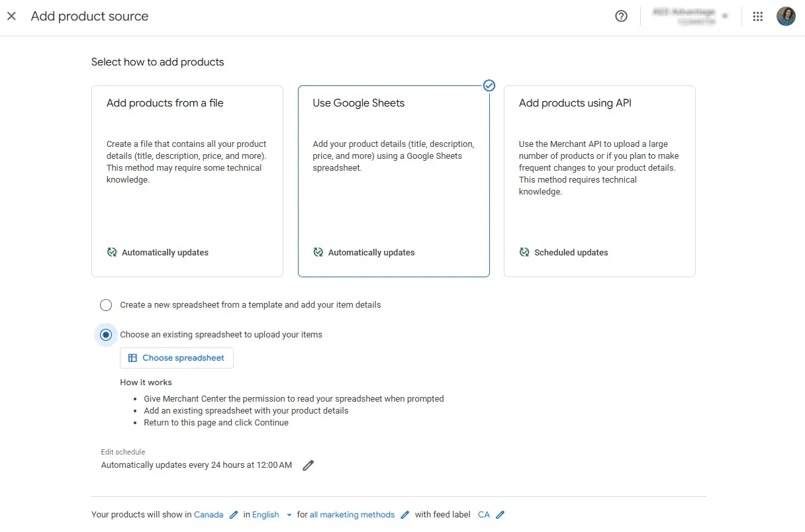The width and height of the screenshot is (805, 532).
Task: Open the Google apps grid icon
Action: 757,16
